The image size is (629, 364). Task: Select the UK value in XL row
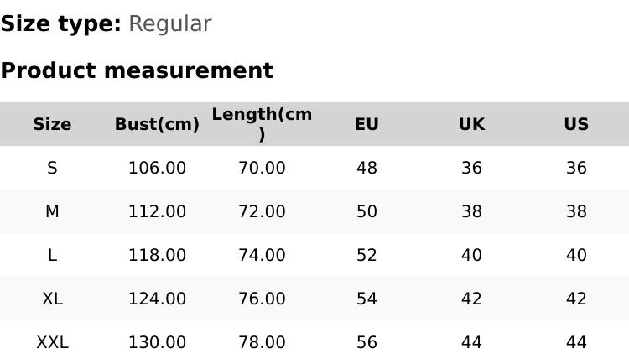pos(471,299)
